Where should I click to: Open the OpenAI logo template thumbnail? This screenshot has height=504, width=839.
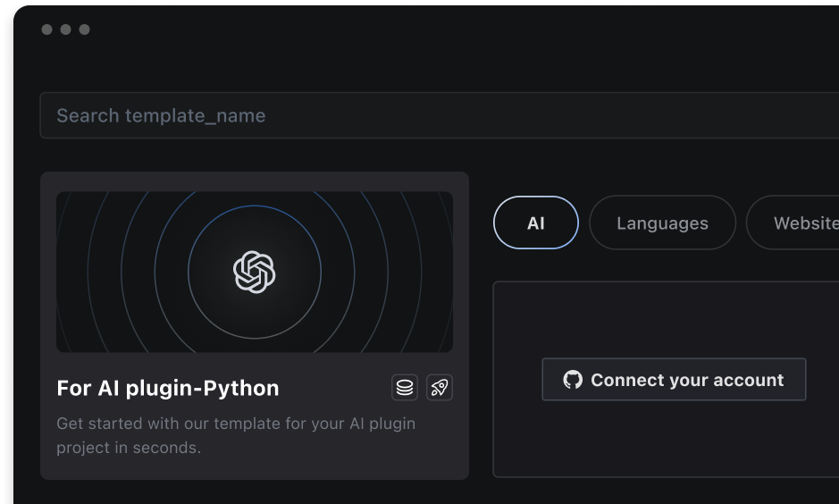[255, 272]
